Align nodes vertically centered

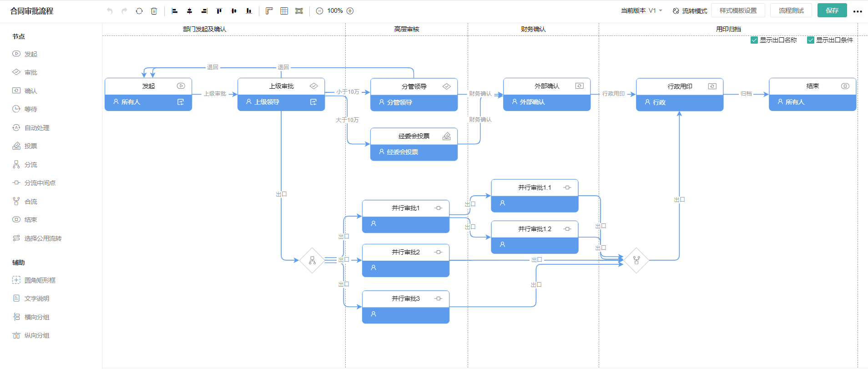point(234,11)
